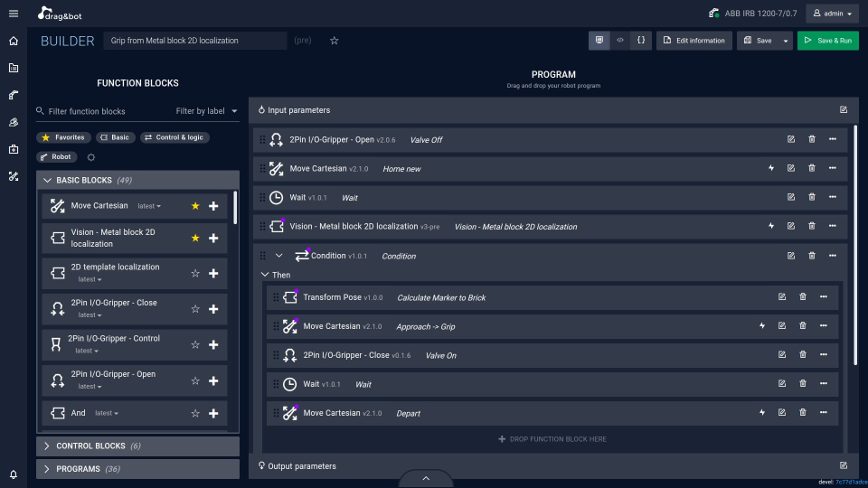Unfavorite Move Cartesian function block

[195, 206]
